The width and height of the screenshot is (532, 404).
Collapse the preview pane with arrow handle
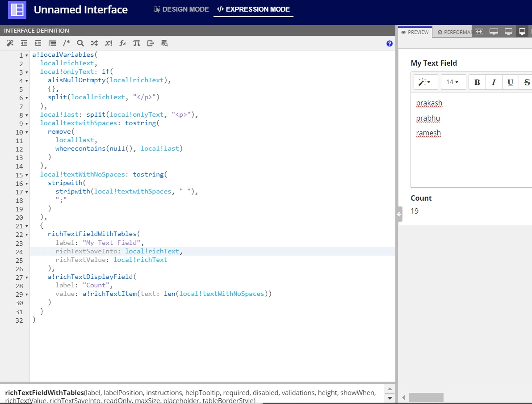(x=399, y=214)
